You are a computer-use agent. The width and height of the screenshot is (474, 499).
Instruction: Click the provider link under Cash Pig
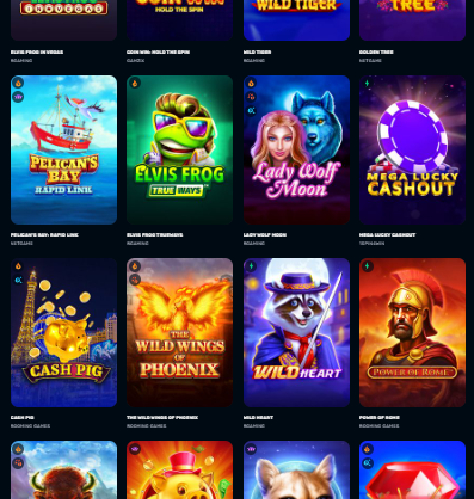coord(30,426)
